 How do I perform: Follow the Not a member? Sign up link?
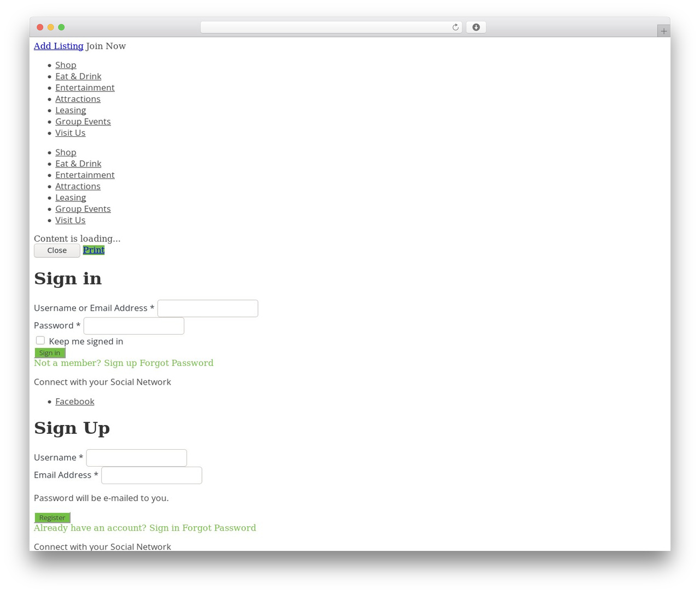(85, 363)
